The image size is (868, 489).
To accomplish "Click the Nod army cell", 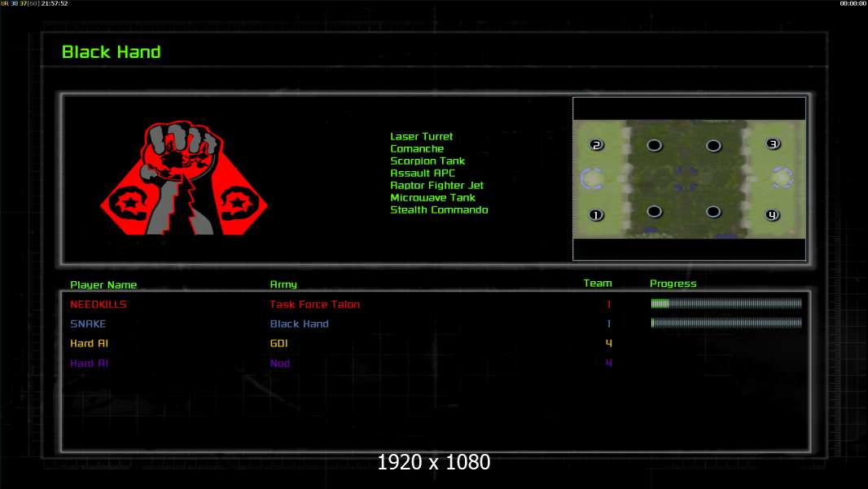I will point(279,363).
